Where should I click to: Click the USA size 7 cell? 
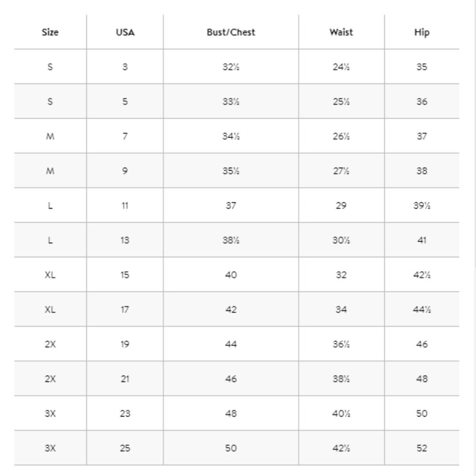point(125,136)
